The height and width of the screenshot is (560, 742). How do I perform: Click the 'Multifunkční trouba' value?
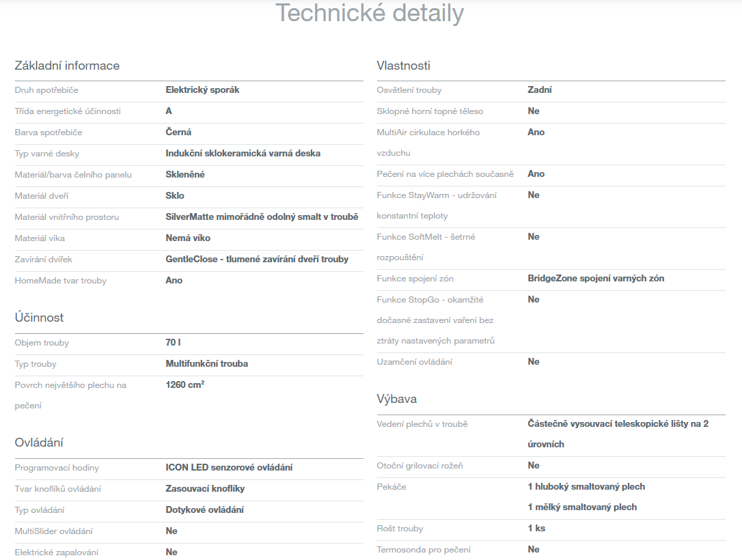206,364
